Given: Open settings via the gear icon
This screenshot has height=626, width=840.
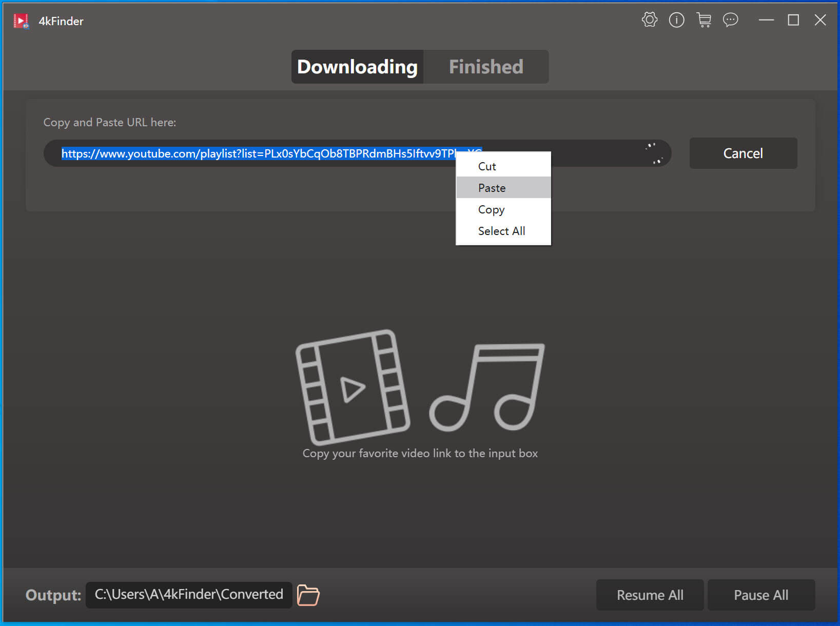Looking at the screenshot, I should (649, 20).
